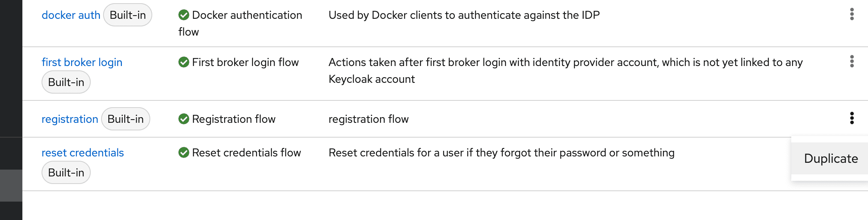Open the docker auth flow link
The image size is (868, 220).
(x=71, y=15)
